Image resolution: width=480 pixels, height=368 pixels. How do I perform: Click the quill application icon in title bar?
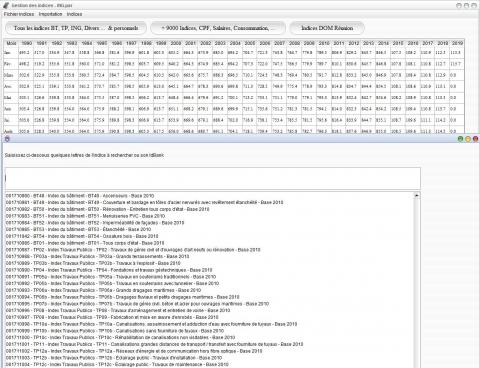(x=6, y=5)
